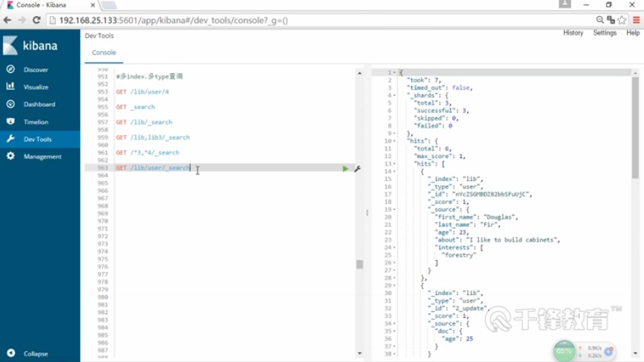Screen dimensions: 644x362
Task: Click the editor scrollbar thumb
Action: pyautogui.click(x=360, y=264)
